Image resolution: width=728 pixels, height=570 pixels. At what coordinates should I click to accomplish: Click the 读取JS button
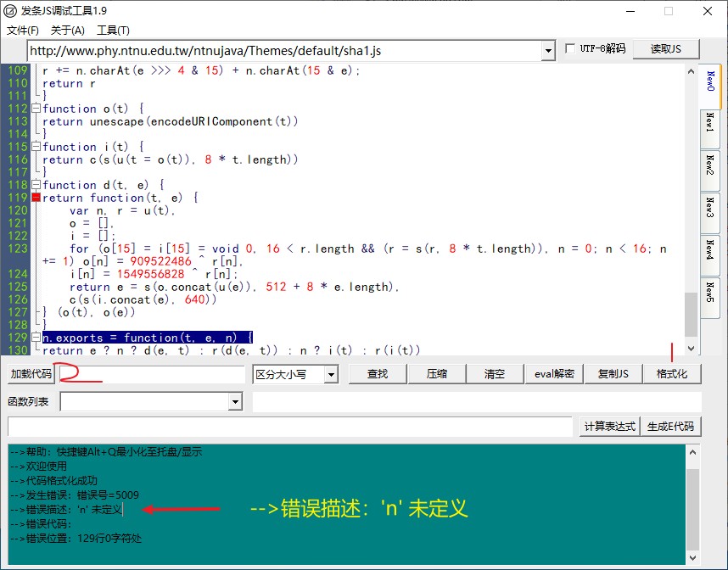click(x=666, y=48)
